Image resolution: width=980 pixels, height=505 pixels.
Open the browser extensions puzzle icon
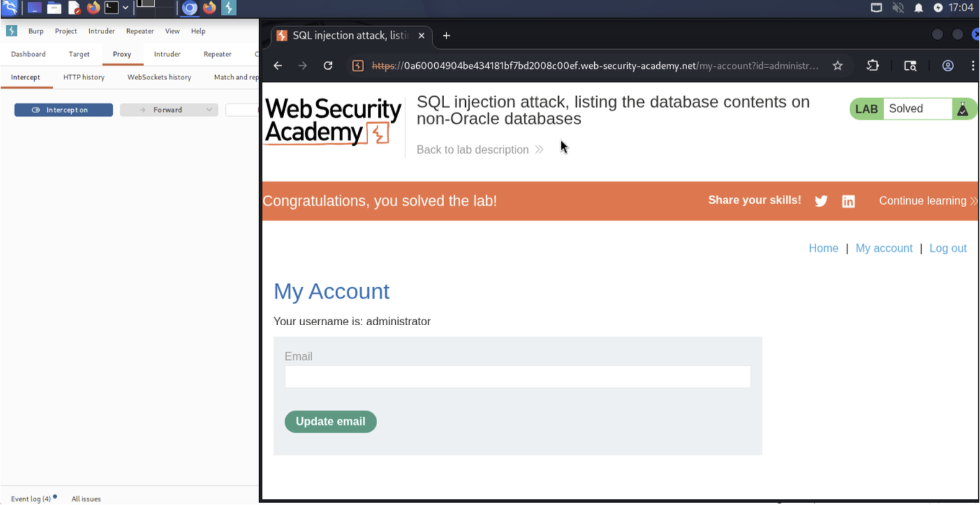(872, 66)
